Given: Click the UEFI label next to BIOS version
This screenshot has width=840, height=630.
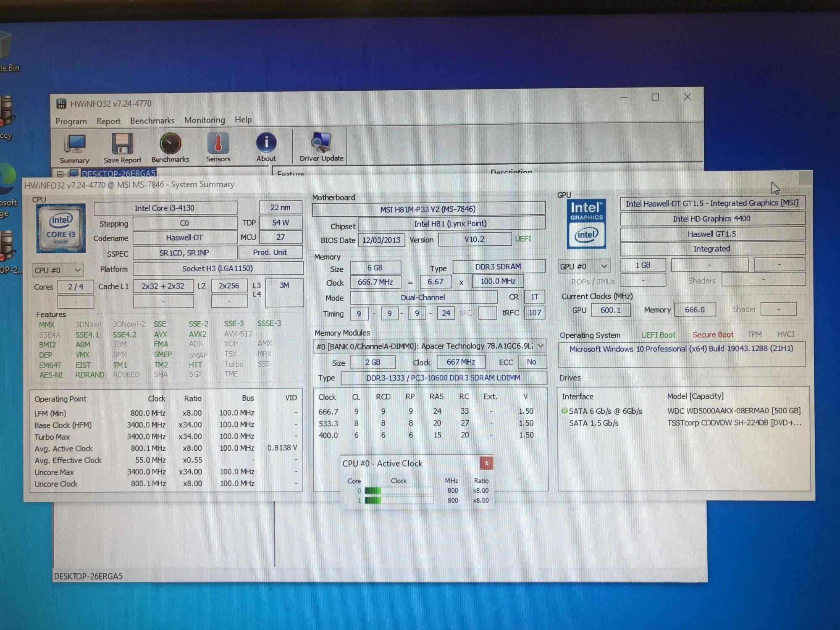Looking at the screenshot, I should tap(523, 239).
